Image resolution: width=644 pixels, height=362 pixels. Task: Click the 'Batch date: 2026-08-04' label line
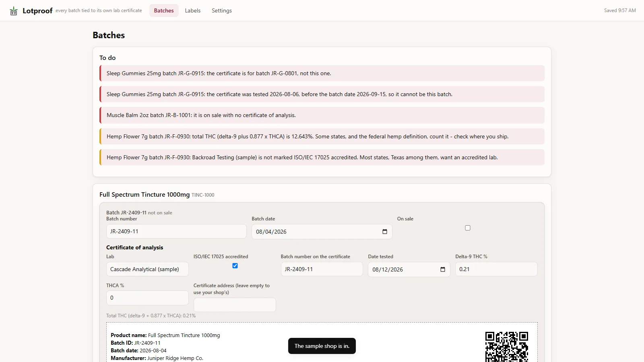pos(138,350)
